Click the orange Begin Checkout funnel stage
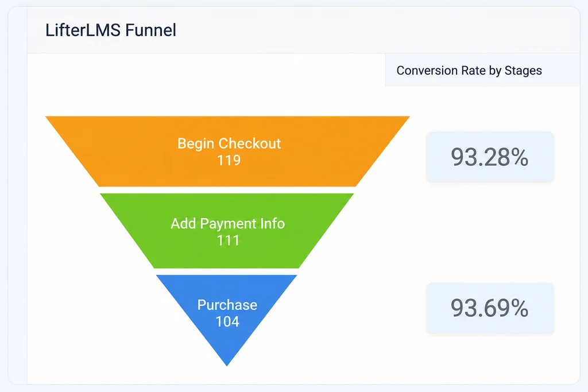The width and height of the screenshot is (588, 392). point(227,152)
